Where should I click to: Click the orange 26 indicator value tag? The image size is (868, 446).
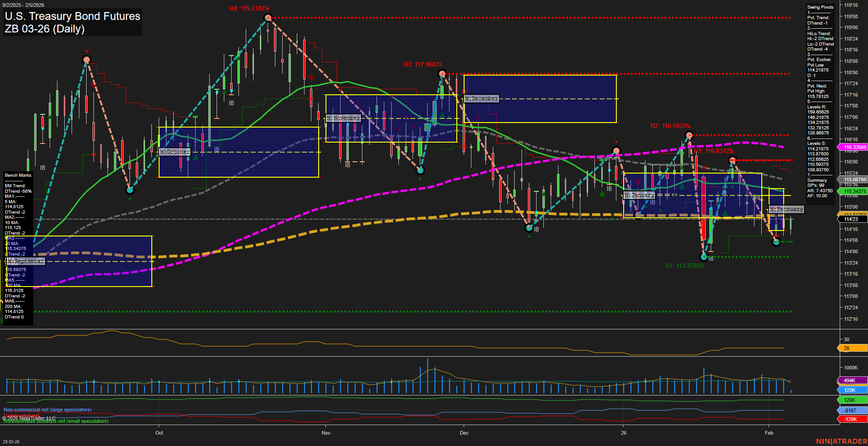tap(852, 348)
